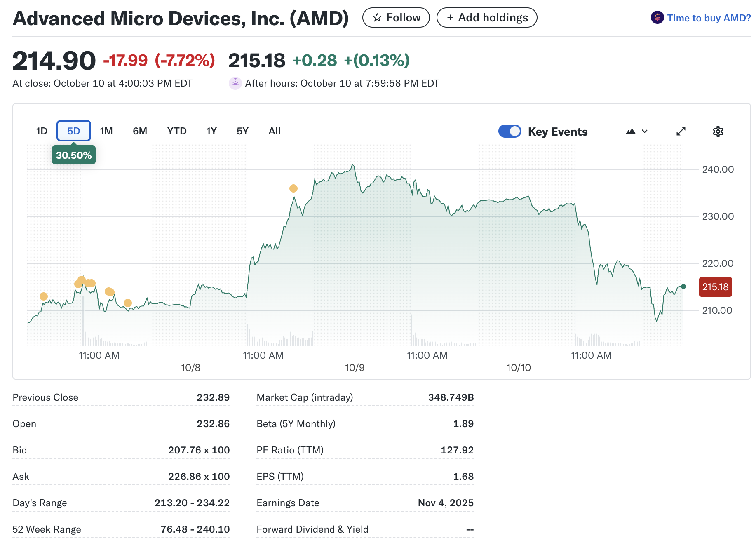Click the Open value 232.86

pyautogui.click(x=213, y=424)
